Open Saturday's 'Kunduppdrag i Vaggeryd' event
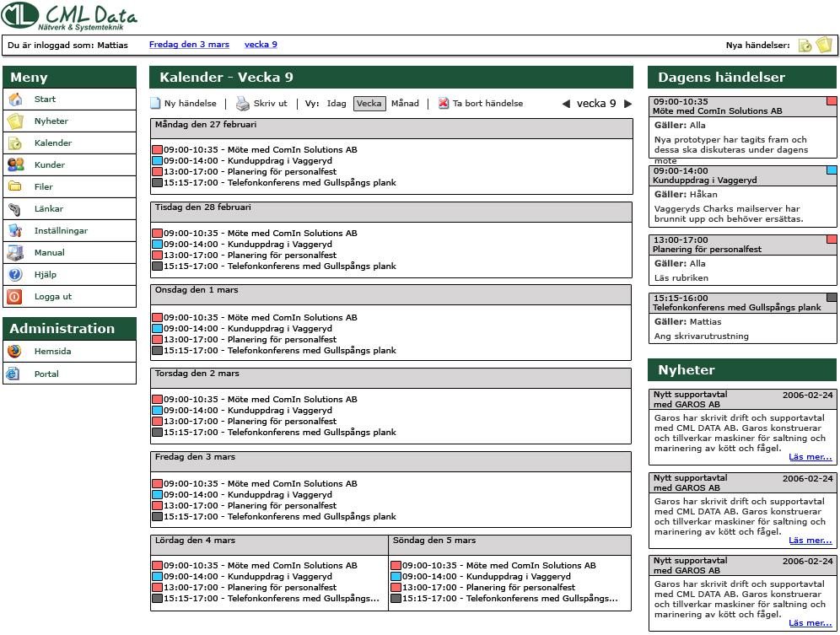This screenshot has width=840, height=635. coord(247,577)
